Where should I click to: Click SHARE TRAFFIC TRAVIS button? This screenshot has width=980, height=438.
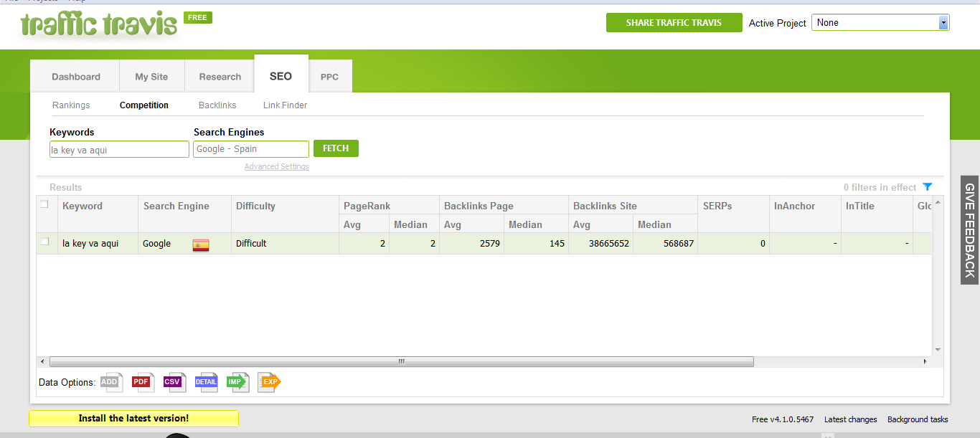pos(674,23)
